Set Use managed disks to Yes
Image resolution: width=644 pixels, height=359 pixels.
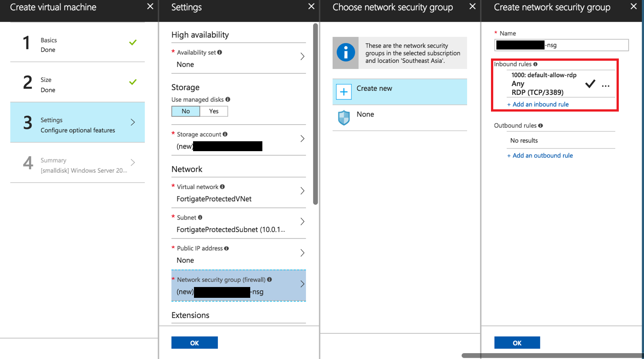[213, 111]
